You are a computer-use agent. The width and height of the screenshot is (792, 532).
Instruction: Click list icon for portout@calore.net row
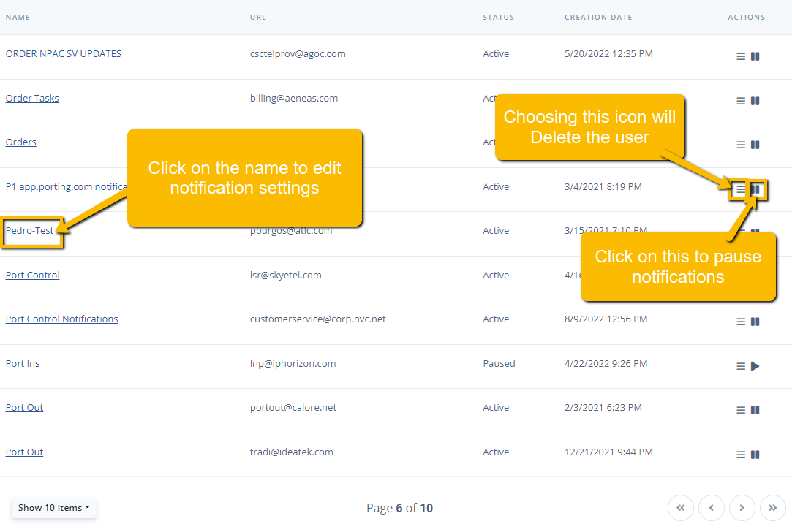(741, 410)
